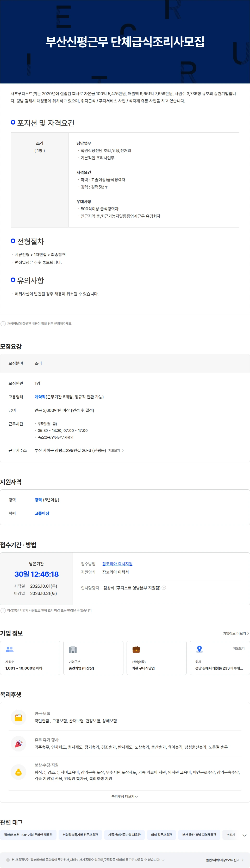Click the text 서류전형 > 1차면접 > 최종합격
Screen dimensions: 250x868
point(40,254)
